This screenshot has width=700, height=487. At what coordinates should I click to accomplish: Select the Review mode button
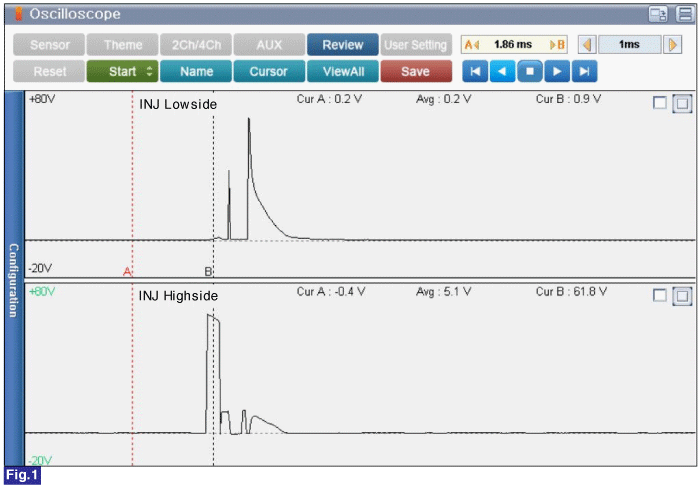coord(343,45)
